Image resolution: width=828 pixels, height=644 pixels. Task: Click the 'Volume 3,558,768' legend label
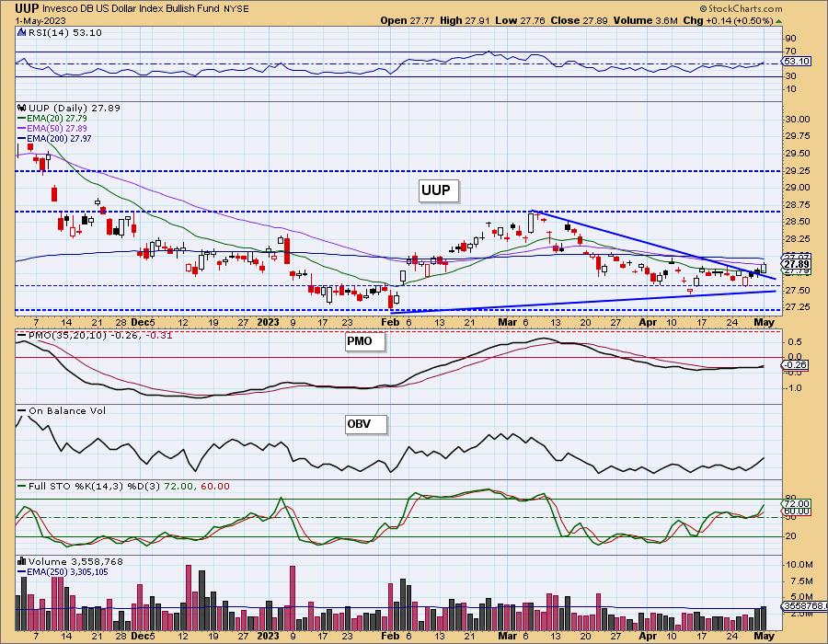click(75, 561)
